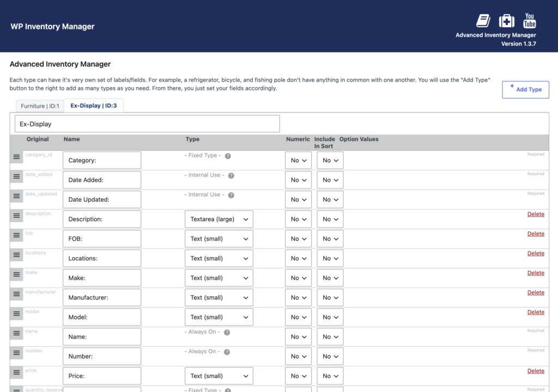The width and height of the screenshot is (558, 392).
Task: Open Numeric dropdown for Price row
Action: click(x=298, y=376)
